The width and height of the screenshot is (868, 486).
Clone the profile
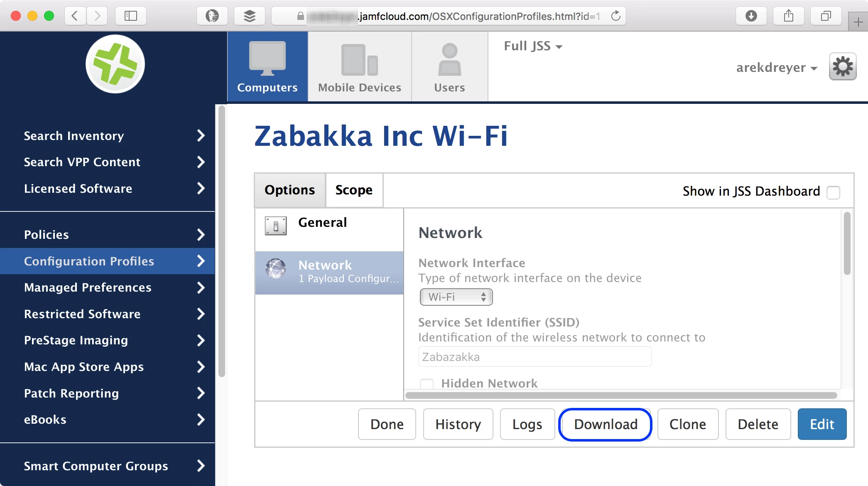click(x=688, y=424)
